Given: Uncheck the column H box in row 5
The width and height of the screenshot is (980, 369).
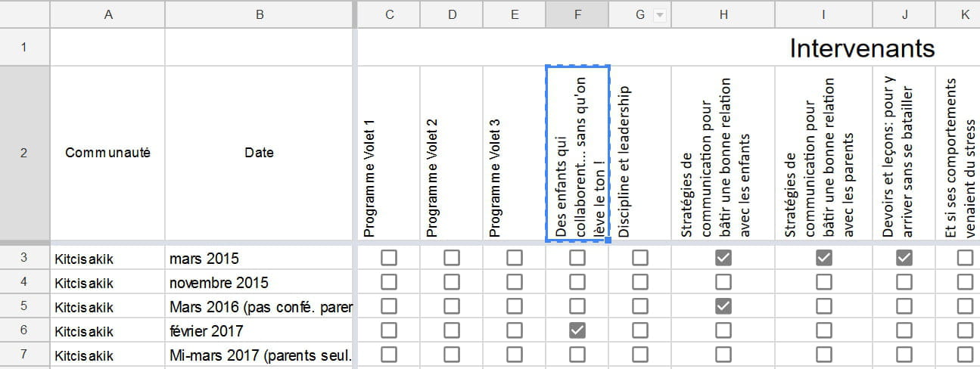Looking at the screenshot, I should point(723,306).
